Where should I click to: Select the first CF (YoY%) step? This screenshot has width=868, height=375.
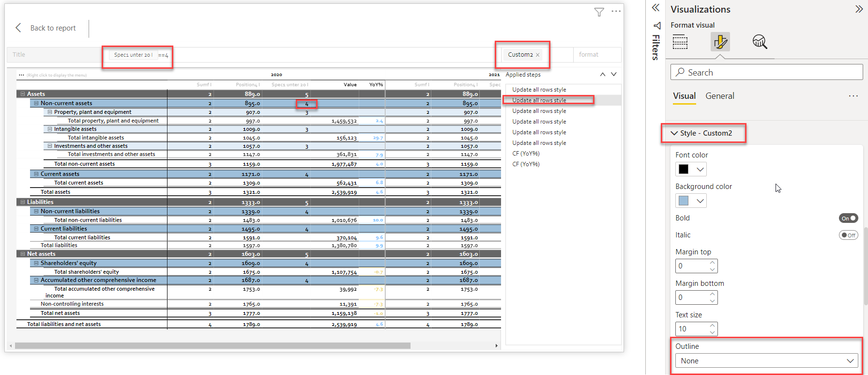(526, 154)
